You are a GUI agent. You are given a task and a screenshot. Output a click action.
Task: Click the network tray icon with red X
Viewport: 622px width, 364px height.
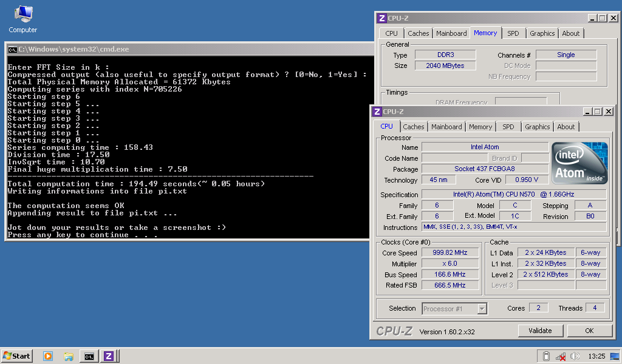click(561, 357)
